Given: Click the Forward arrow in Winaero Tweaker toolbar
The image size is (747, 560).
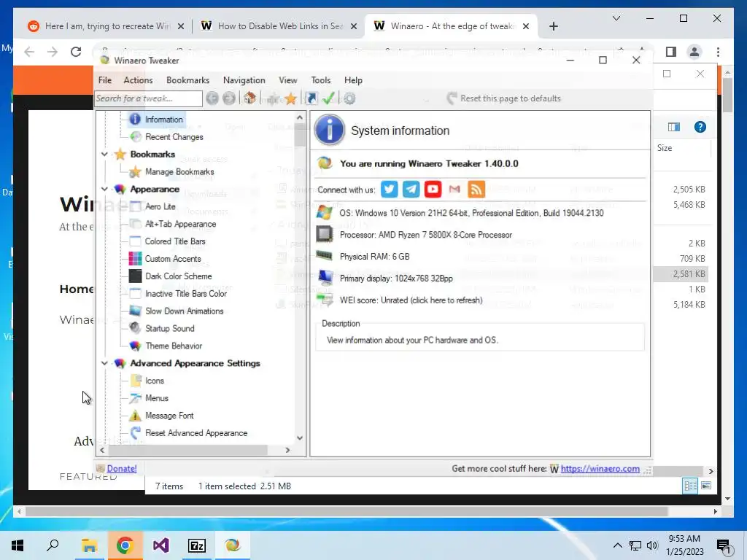Looking at the screenshot, I should coord(229,98).
